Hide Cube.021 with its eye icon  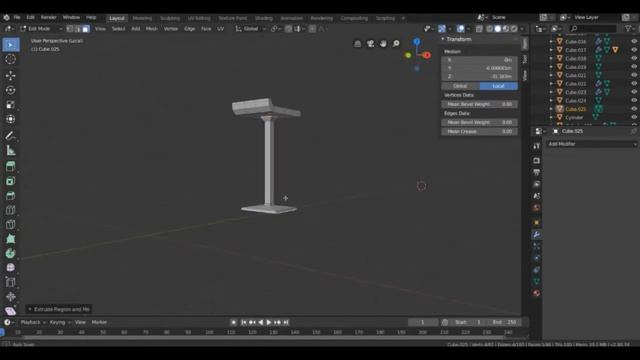point(634,75)
